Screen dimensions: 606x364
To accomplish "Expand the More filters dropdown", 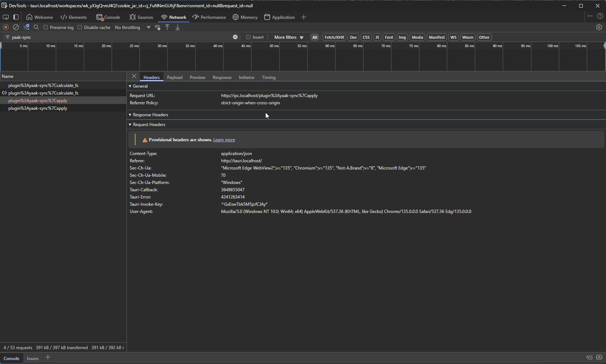I will click(289, 37).
